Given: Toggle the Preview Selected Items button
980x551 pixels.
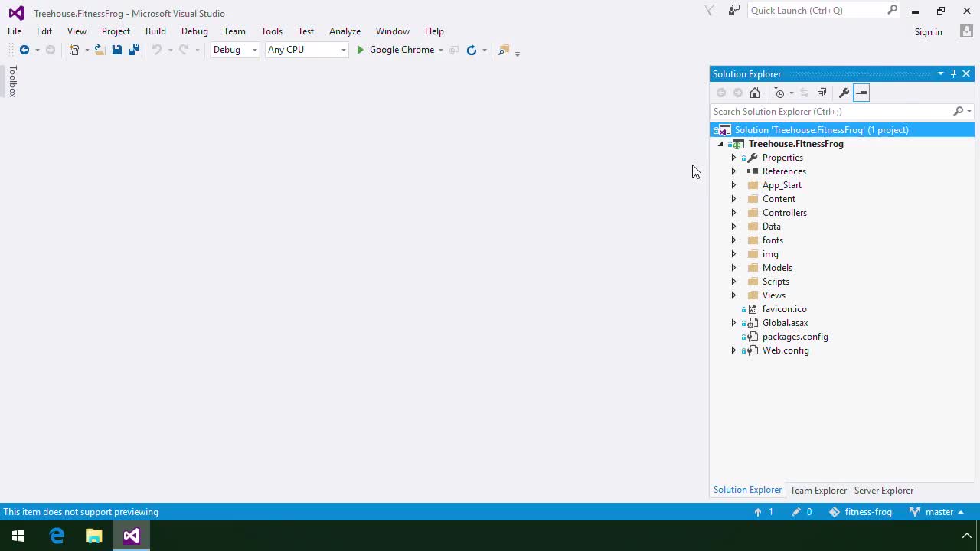Looking at the screenshot, I should click(861, 93).
